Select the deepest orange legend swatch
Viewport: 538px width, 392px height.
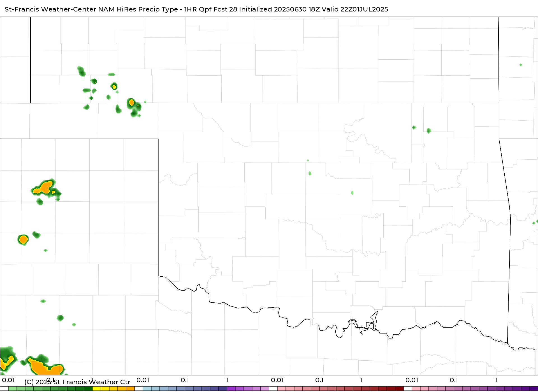130,389
